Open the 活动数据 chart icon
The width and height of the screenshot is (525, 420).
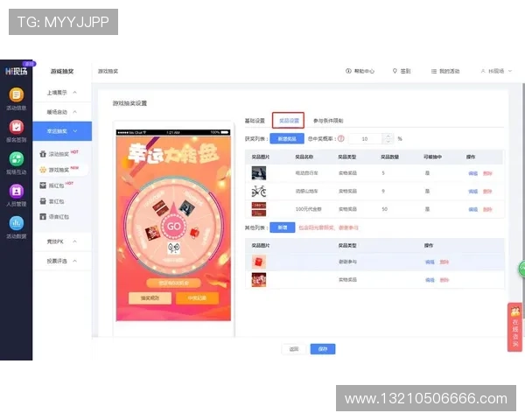tap(16, 223)
